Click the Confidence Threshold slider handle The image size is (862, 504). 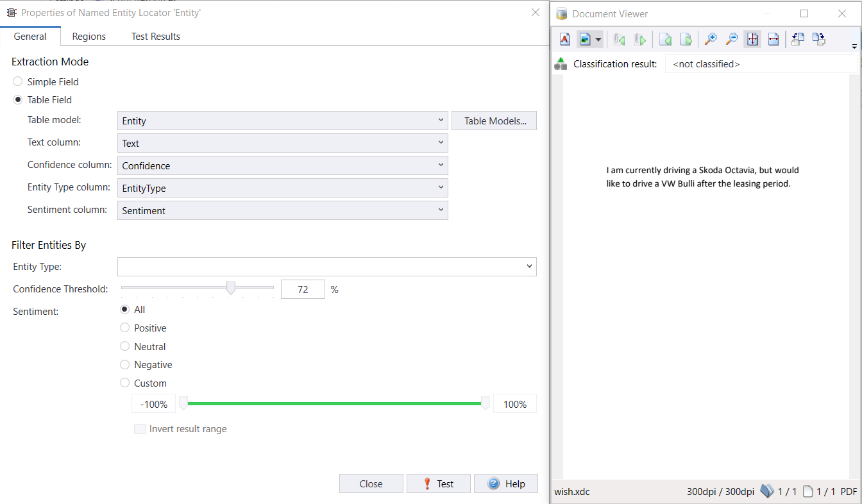click(x=231, y=289)
